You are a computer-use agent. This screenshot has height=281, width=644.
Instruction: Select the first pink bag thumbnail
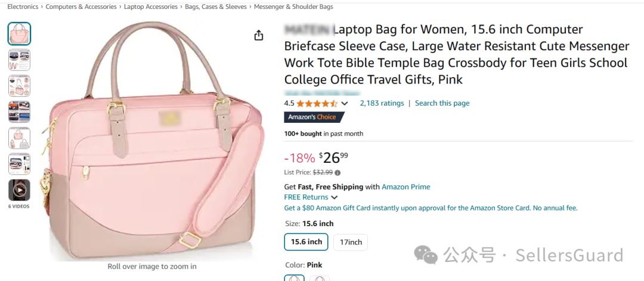click(x=19, y=33)
